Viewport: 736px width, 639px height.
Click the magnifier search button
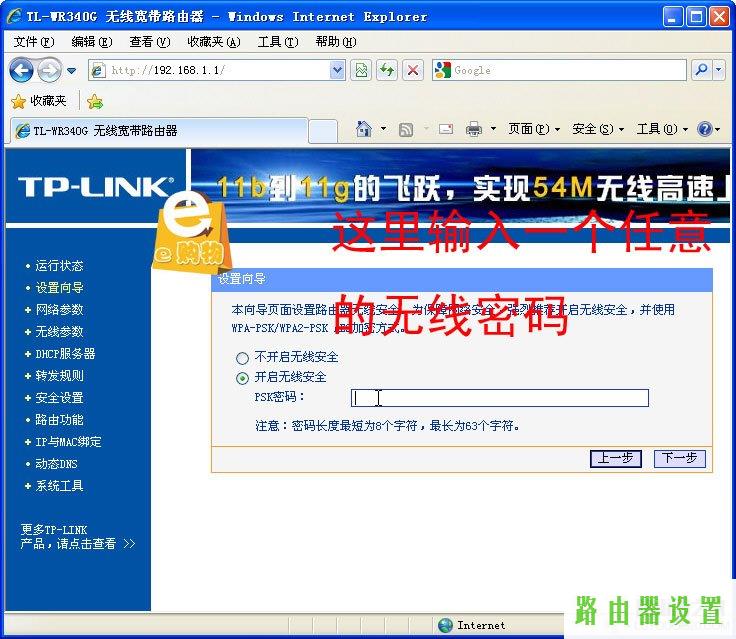pyautogui.click(x=702, y=70)
